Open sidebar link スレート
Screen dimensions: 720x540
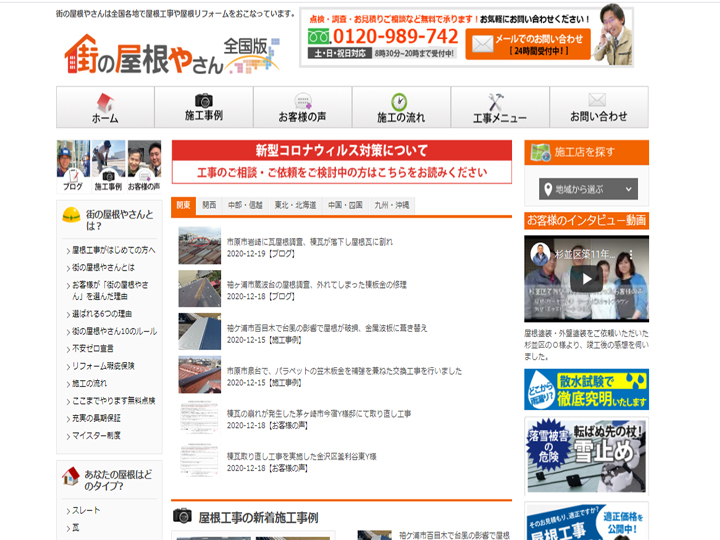[86, 511]
